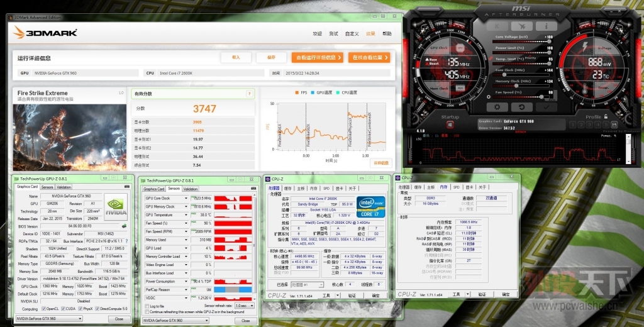Click the NVIDIA logo in GPU-Z
Viewport: 644px width, 327px height.
pyautogui.click(x=116, y=207)
